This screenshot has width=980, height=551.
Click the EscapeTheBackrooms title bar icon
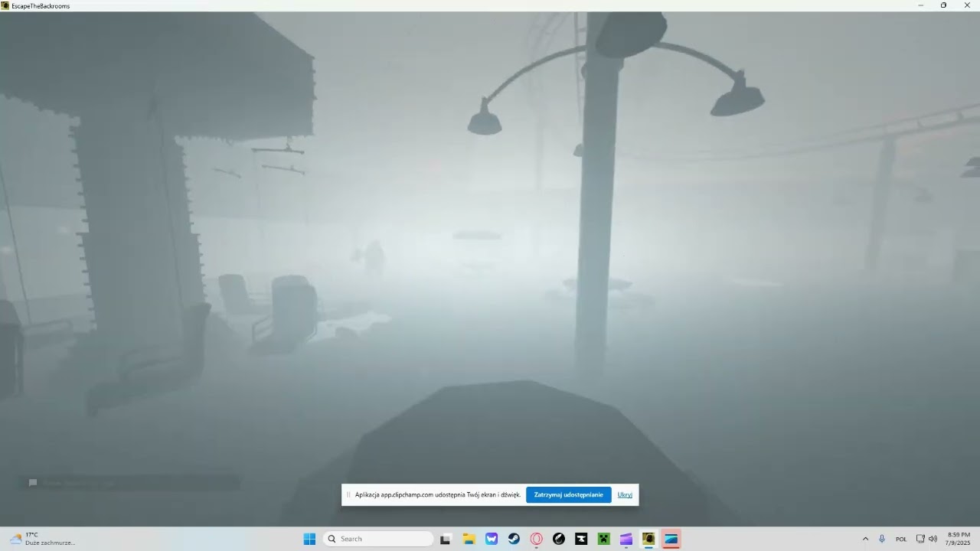point(5,5)
